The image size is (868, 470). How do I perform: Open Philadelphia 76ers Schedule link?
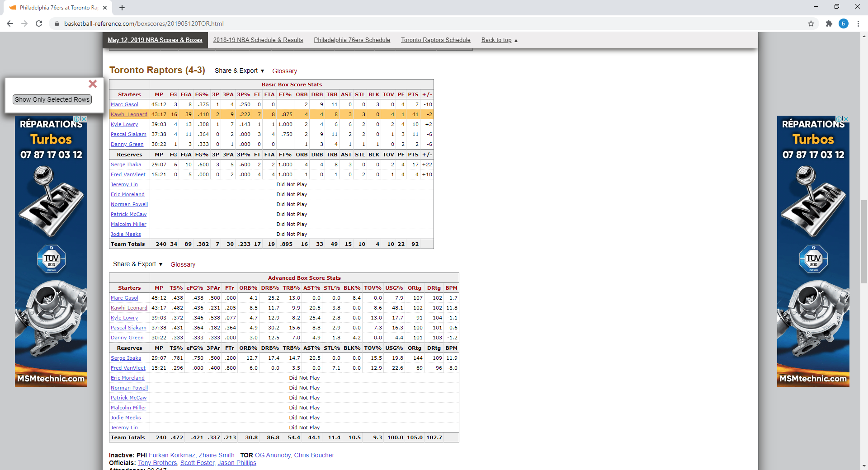pos(352,40)
